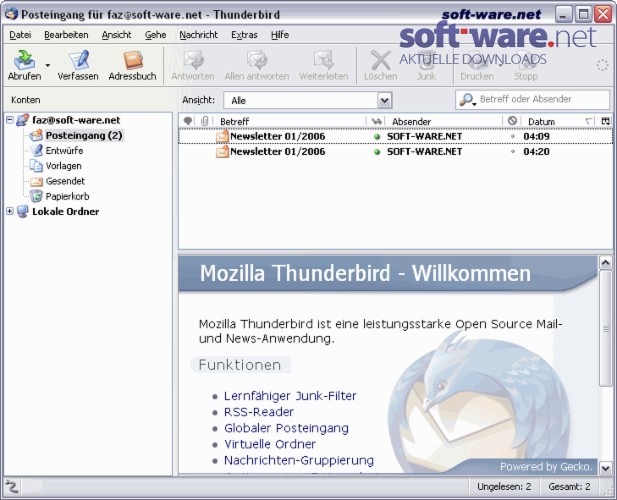Click the online/offline status bar icon
The width and height of the screenshot is (617, 500).
pyautogui.click(x=12, y=487)
